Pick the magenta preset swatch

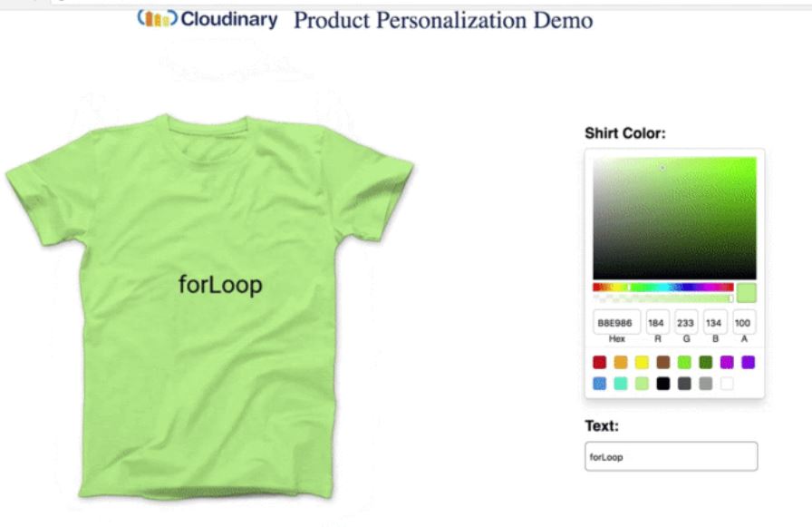point(727,362)
